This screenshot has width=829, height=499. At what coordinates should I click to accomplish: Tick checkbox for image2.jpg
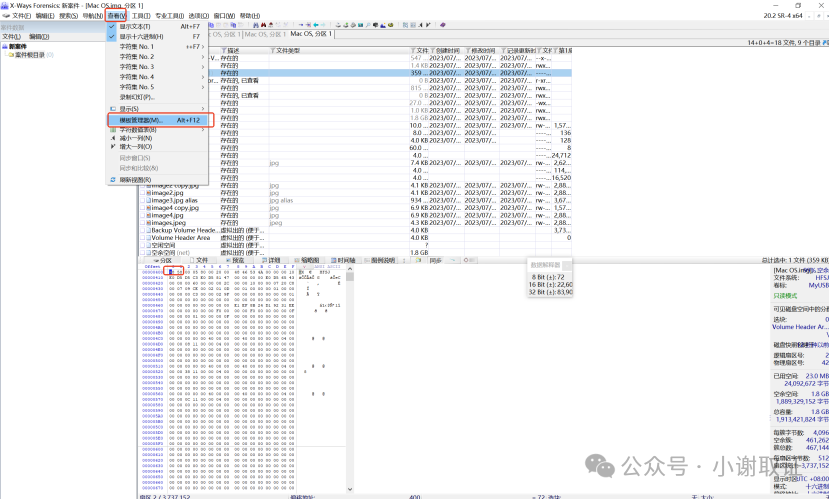click(143, 193)
